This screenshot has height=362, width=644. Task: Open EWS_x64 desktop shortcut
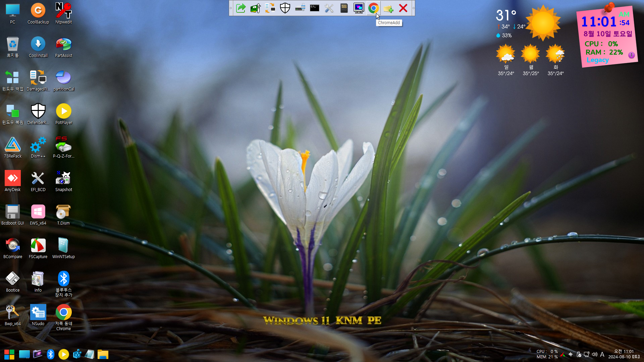(x=38, y=215)
